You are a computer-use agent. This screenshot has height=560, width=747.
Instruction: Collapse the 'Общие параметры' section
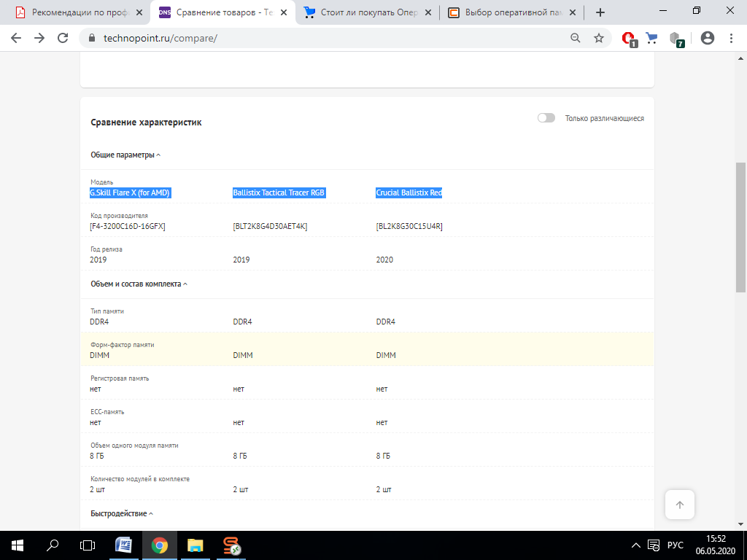pyautogui.click(x=125, y=155)
